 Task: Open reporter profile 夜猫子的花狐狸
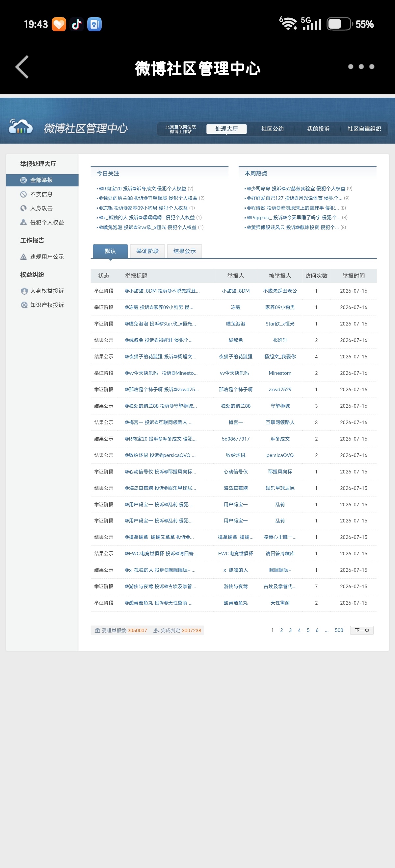pyautogui.click(x=235, y=356)
